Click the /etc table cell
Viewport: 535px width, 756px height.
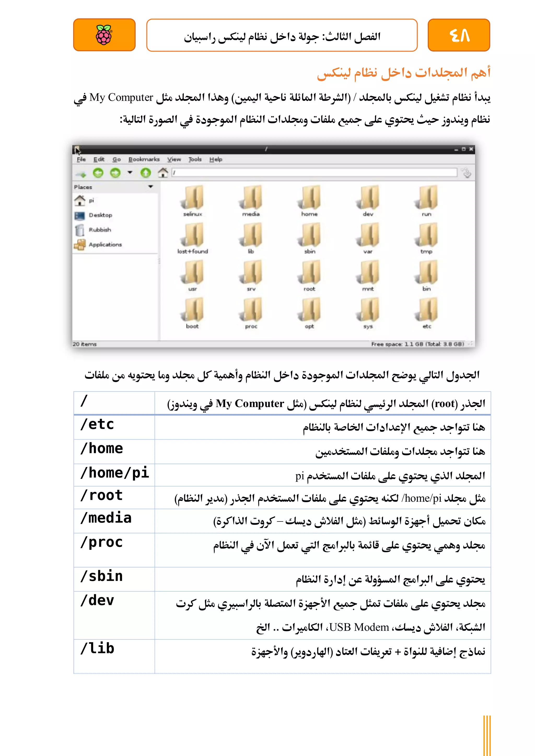coord(114,427)
